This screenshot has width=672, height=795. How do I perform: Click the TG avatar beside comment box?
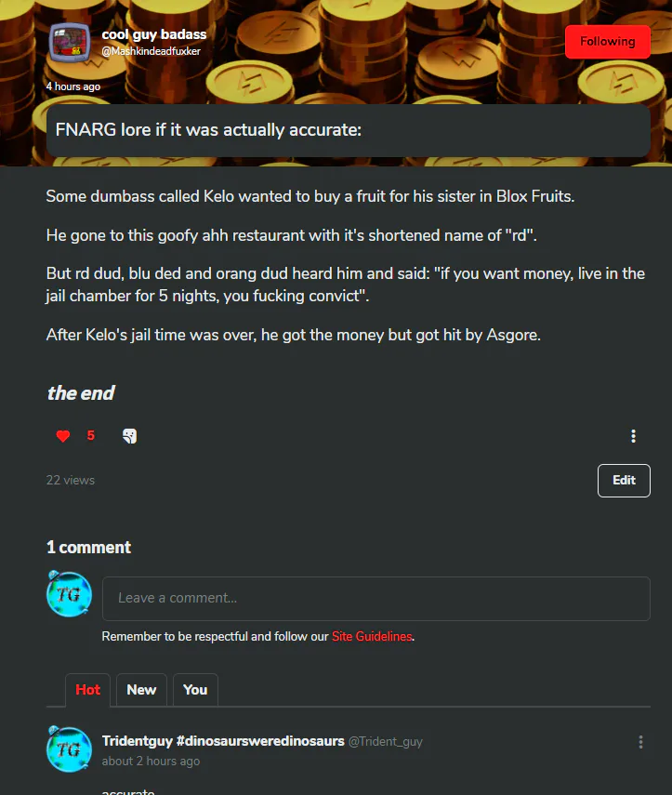[69, 594]
